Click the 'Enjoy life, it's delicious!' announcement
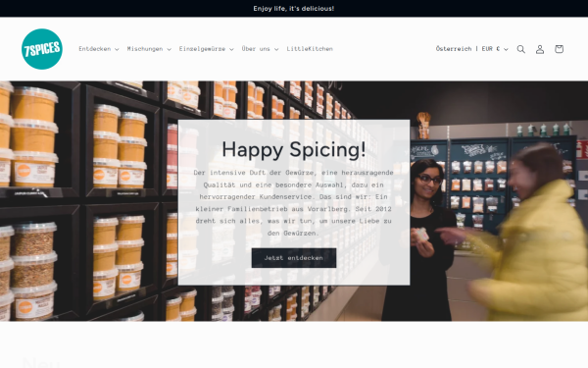The width and height of the screenshot is (588, 368). [x=294, y=8]
